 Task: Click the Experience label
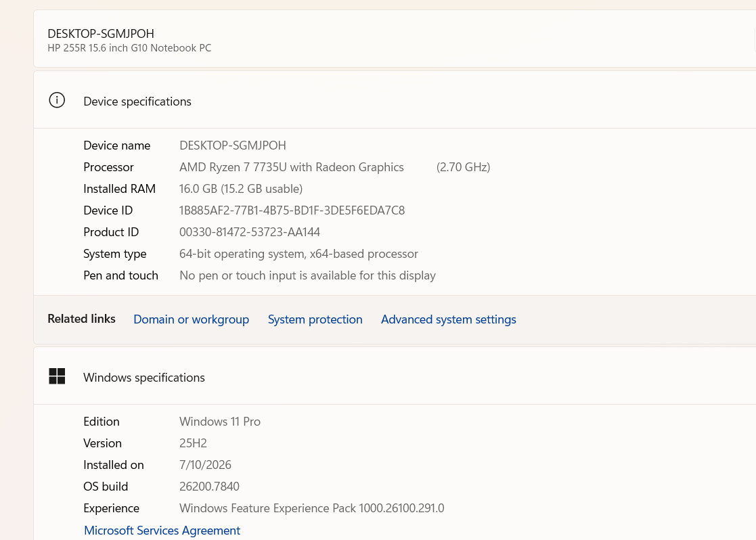(112, 508)
